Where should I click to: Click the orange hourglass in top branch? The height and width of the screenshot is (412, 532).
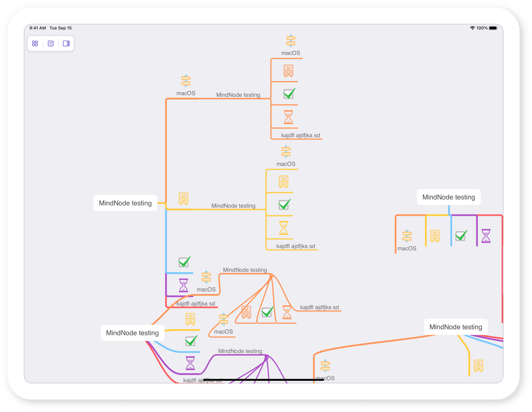tap(288, 117)
